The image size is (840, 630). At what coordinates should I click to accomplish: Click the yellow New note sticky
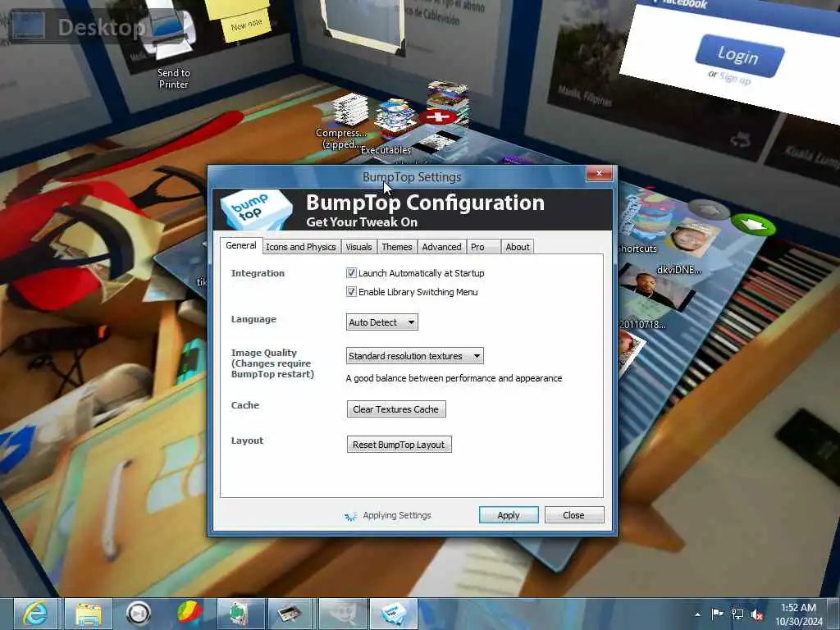(246, 27)
